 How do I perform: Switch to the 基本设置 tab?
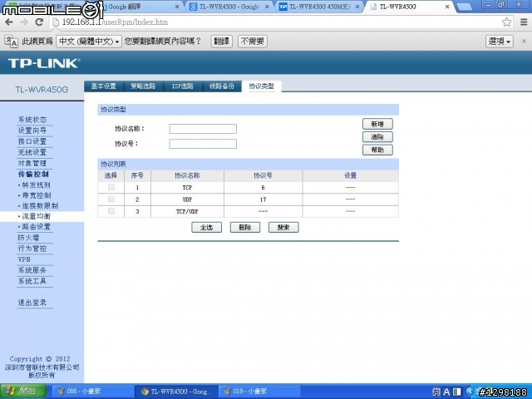coord(104,86)
